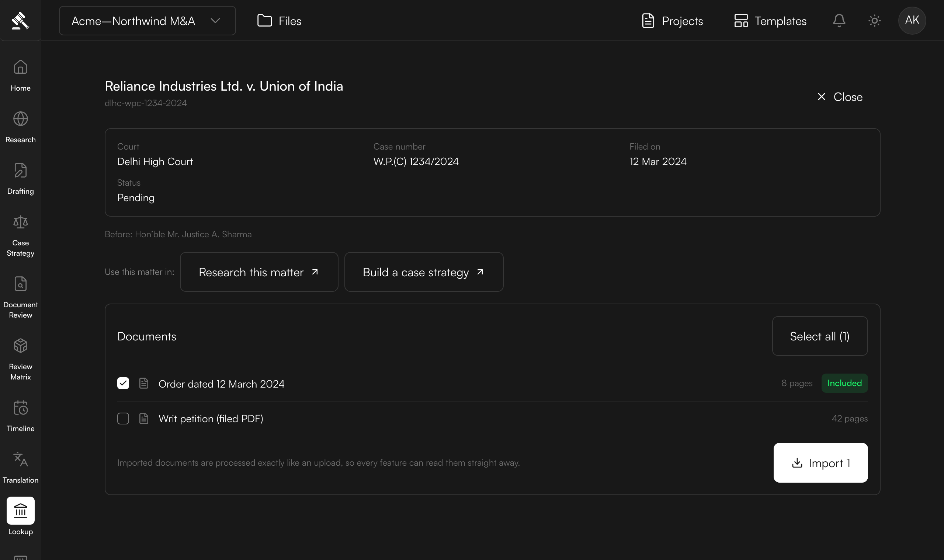Click the filed date 12 Mar 2024
The width and height of the screenshot is (944, 560).
[x=658, y=161]
